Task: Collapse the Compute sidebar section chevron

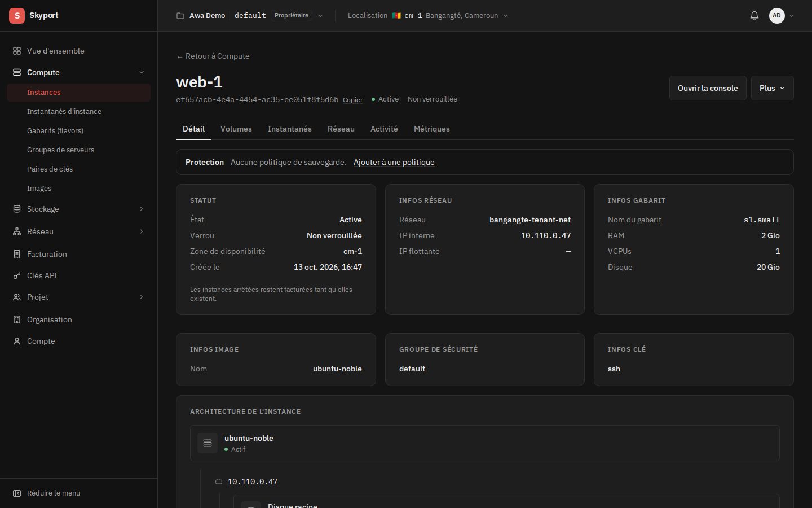Action: click(x=142, y=72)
